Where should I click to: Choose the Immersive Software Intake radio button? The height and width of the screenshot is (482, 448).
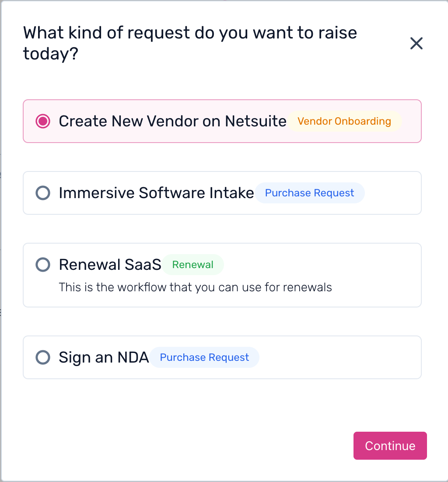click(43, 193)
